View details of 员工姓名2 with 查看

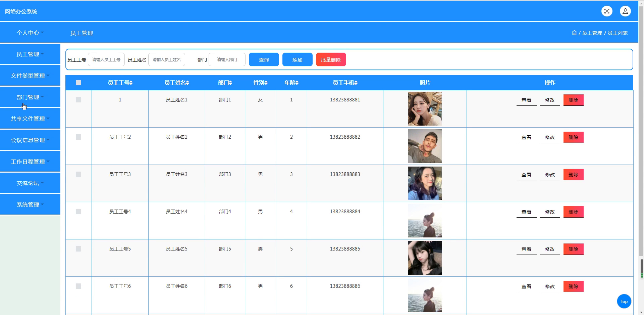point(527,137)
